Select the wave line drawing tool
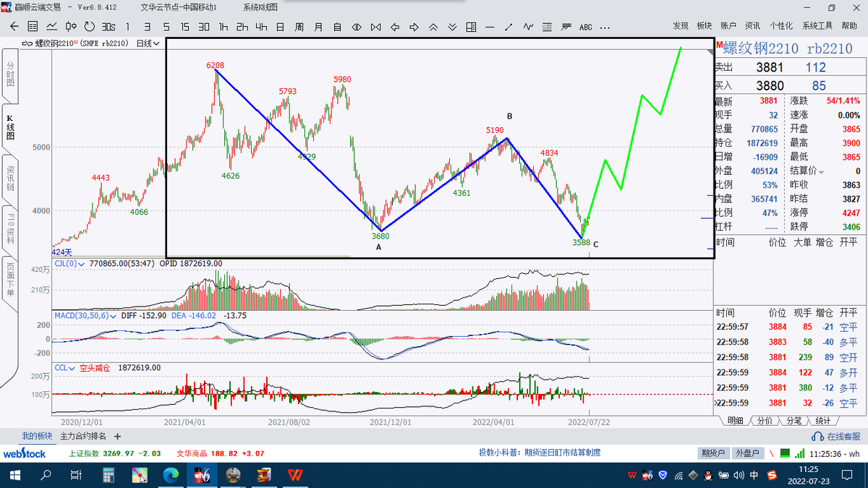Image resolution: width=868 pixels, height=488 pixels. point(528,27)
